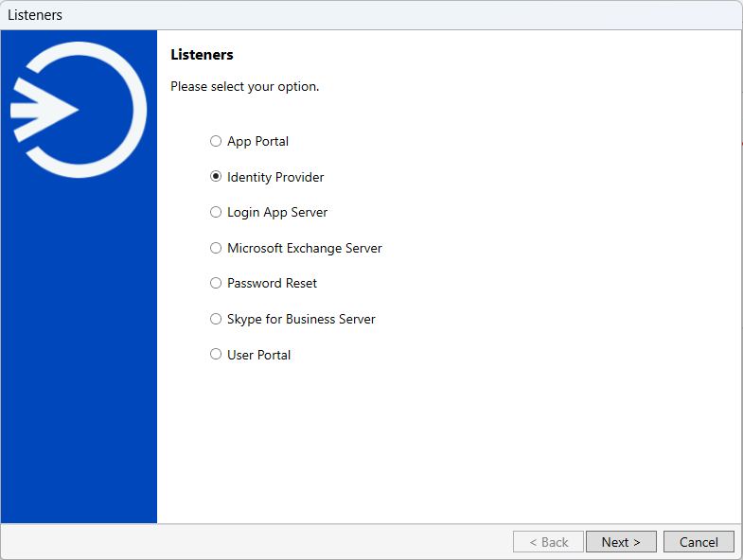The height and width of the screenshot is (560, 743).
Task: Click the disabled Back button
Action: (548, 541)
